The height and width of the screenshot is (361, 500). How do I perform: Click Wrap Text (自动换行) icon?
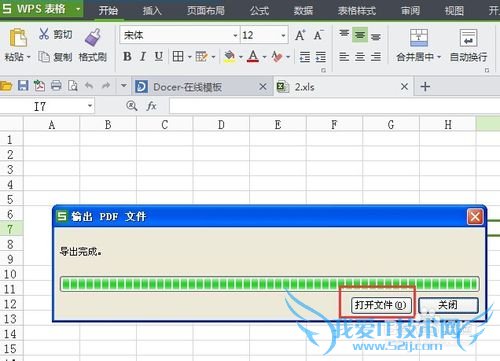(x=468, y=37)
